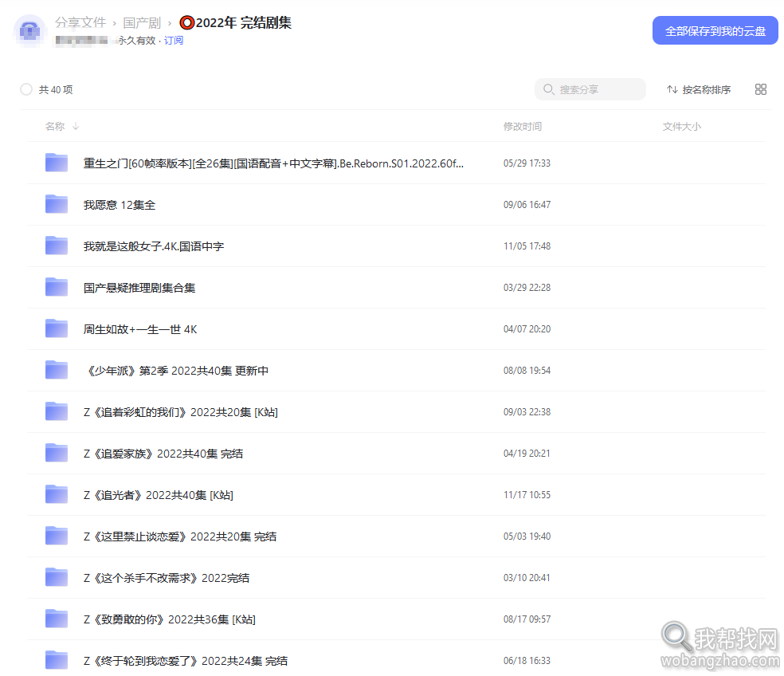
Task: Toggle the select-all circle beside 共 40 项
Action: coord(26,89)
